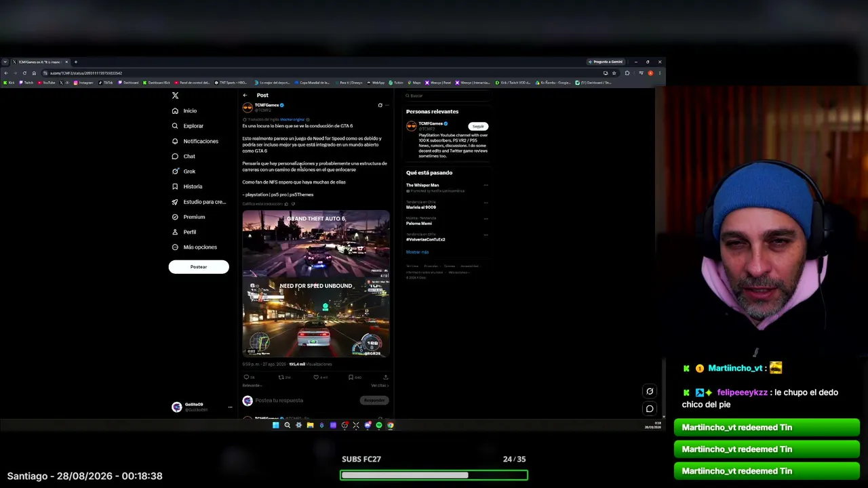Open the Instagram bookmark
Image resolution: width=868 pixels, height=488 pixels.
[83, 83]
